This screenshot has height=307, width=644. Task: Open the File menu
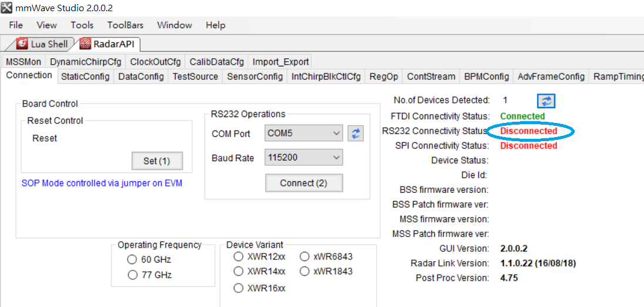(x=16, y=25)
